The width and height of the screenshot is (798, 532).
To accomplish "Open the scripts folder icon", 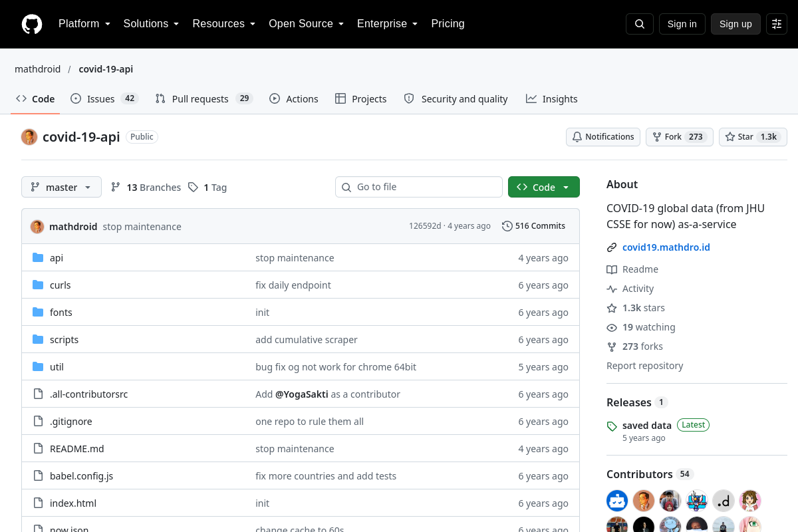I will 38,339.
